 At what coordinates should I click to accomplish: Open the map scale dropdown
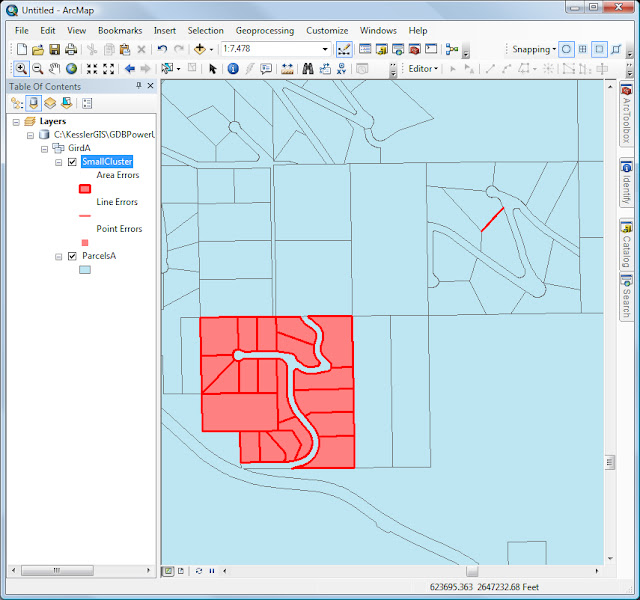click(x=325, y=49)
